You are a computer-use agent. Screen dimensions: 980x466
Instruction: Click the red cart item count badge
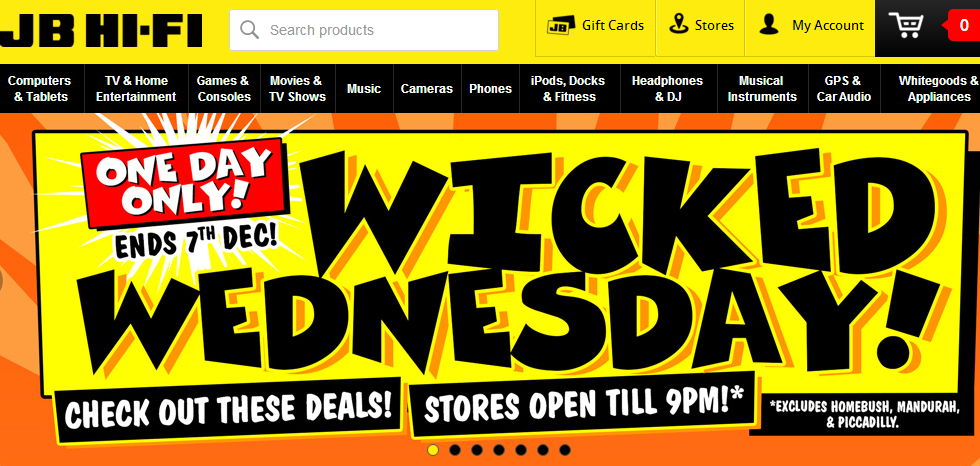[x=963, y=26]
